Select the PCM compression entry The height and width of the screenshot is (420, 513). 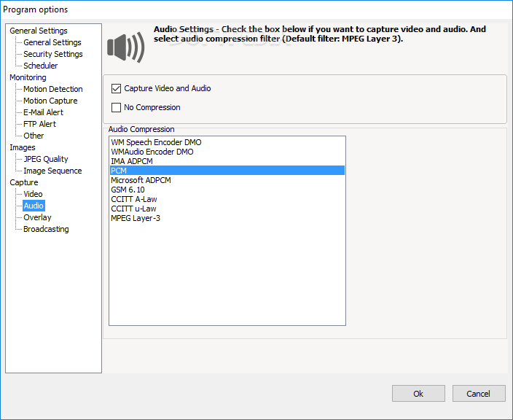[x=227, y=171]
